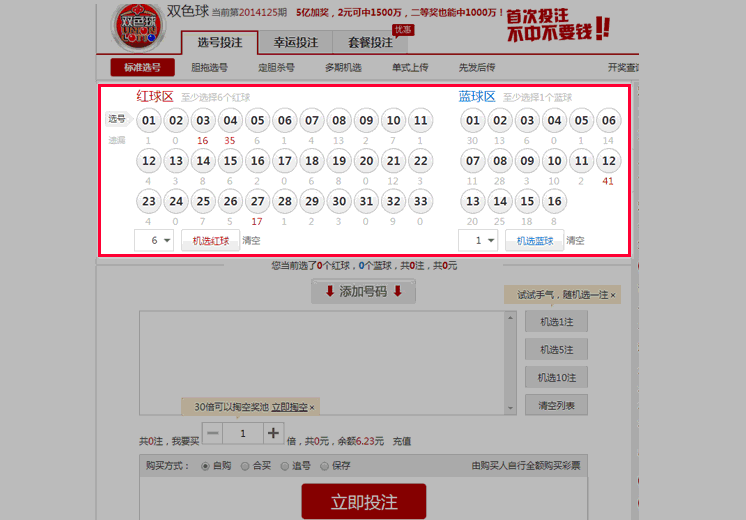Choose blue ball 13

point(473,201)
